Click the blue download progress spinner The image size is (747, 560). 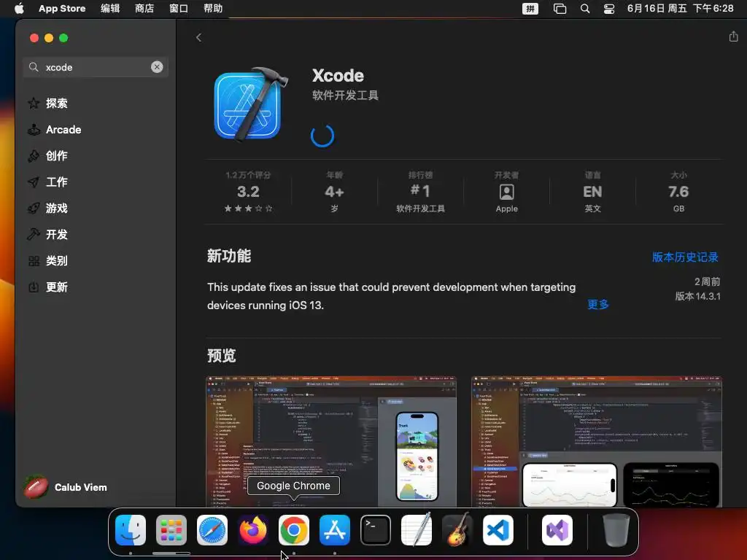pyautogui.click(x=322, y=136)
